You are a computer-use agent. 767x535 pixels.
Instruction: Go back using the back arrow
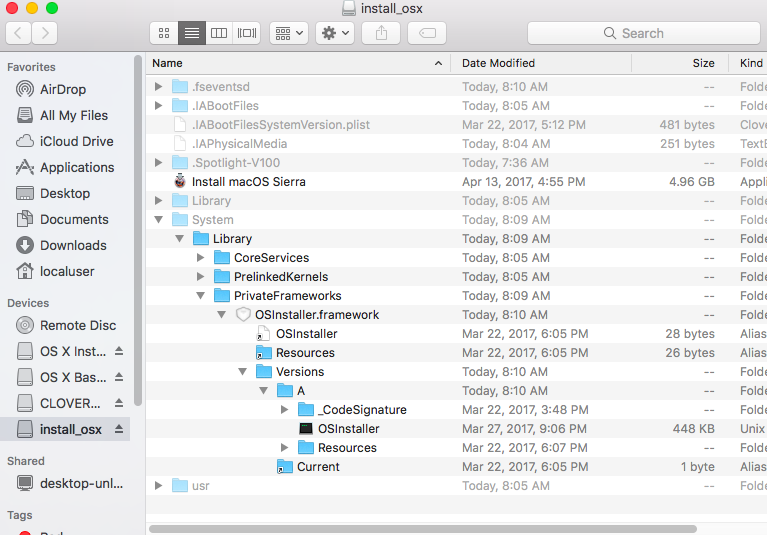(x=19, y=33)
